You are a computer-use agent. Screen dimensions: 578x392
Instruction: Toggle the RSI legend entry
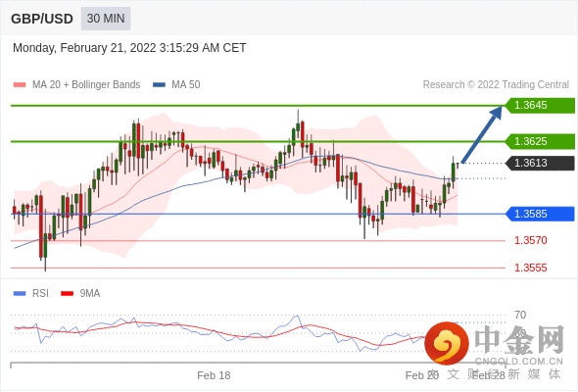coord(31,294)
